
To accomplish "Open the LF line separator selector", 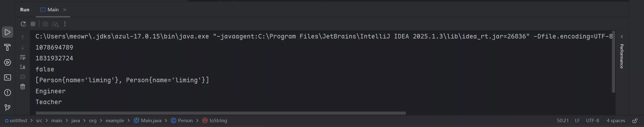I will pyautogui.click(x=577, y=121).
